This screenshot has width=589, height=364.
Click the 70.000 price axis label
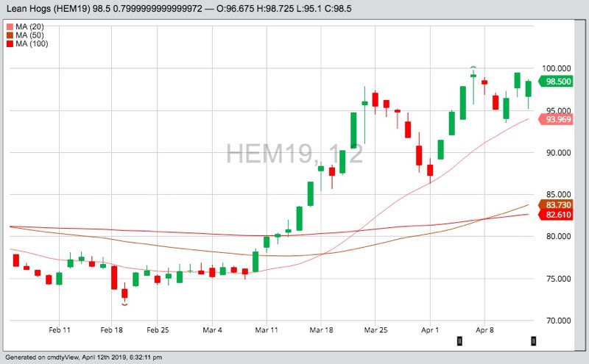click(558, 321)
